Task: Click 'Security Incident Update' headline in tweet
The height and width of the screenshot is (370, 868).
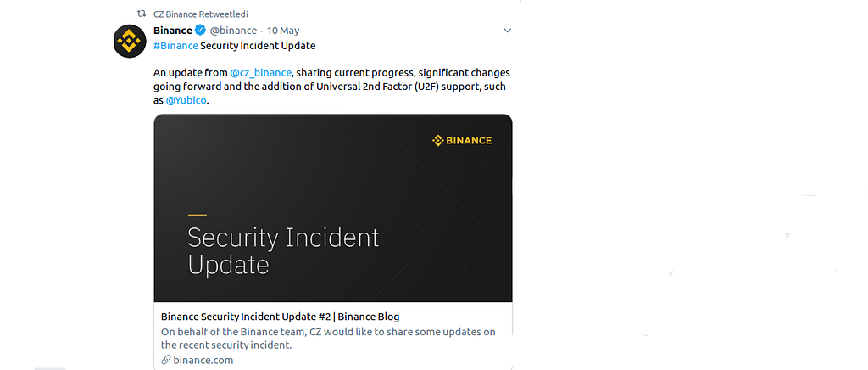Action: [258, 46]
